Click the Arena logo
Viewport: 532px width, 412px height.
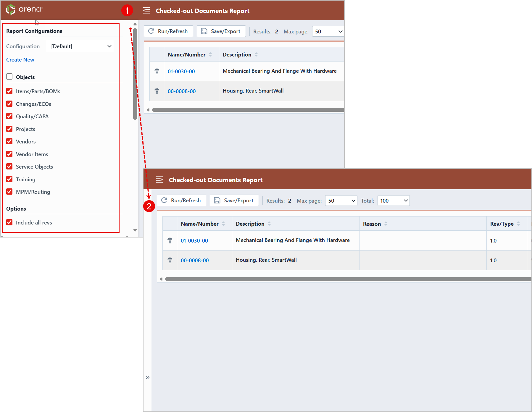[24, 9]
